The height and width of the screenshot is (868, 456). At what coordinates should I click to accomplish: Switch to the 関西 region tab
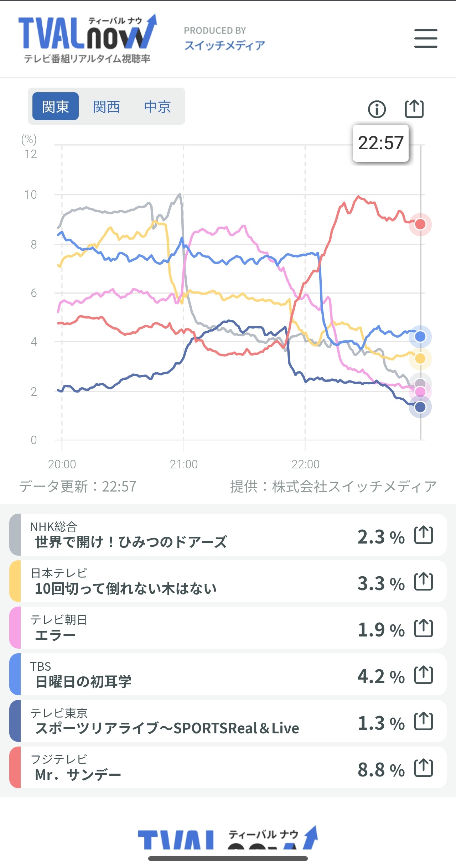[107, 106]
